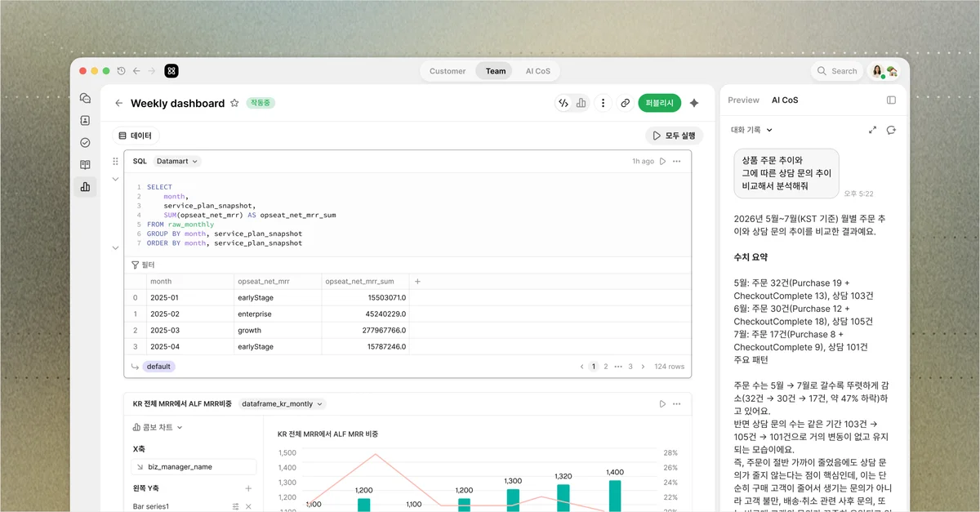This screenshot has width=980, height=512.
Task: Open the three-dot more options menu in header
Action: [603, 103]
